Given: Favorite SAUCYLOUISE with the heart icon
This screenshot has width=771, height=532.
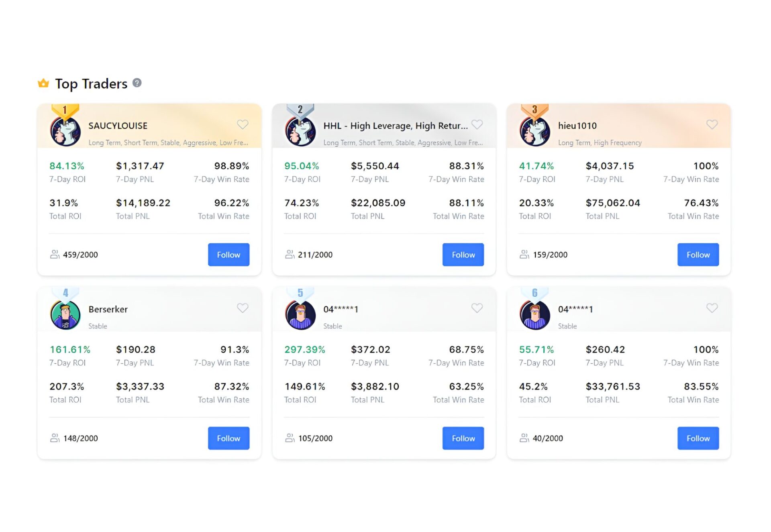Looking at the screenshot, I should click(x=243, y=124).
